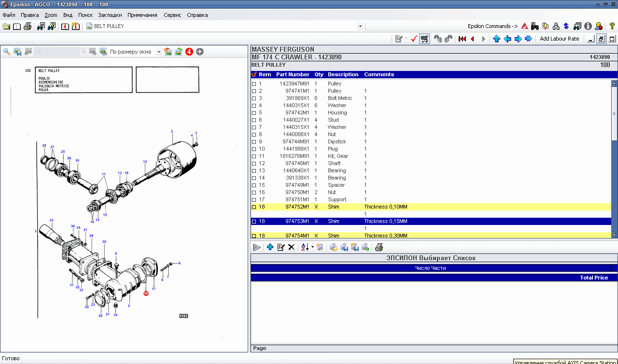The image size is (618, 364).
Task: Click the blue dollar sign price icon
Action: pyautogui.click(x=566, y=26)
